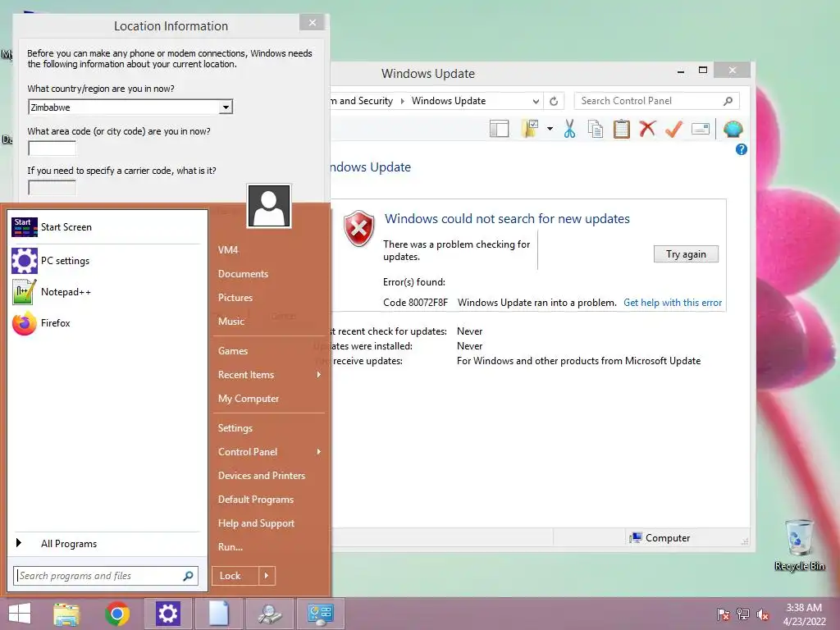840x630 pixels.
Task: Click the Lock button
Action: [235, 576]
